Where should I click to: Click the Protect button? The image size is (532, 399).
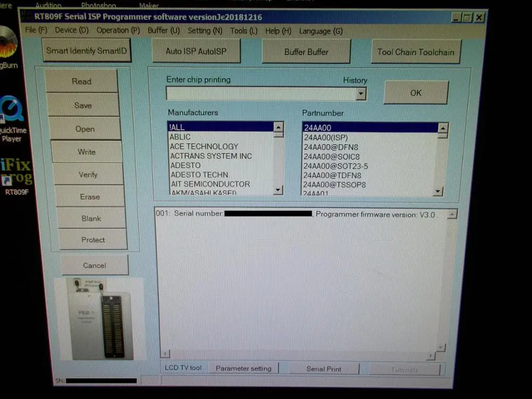click(93, 239)
